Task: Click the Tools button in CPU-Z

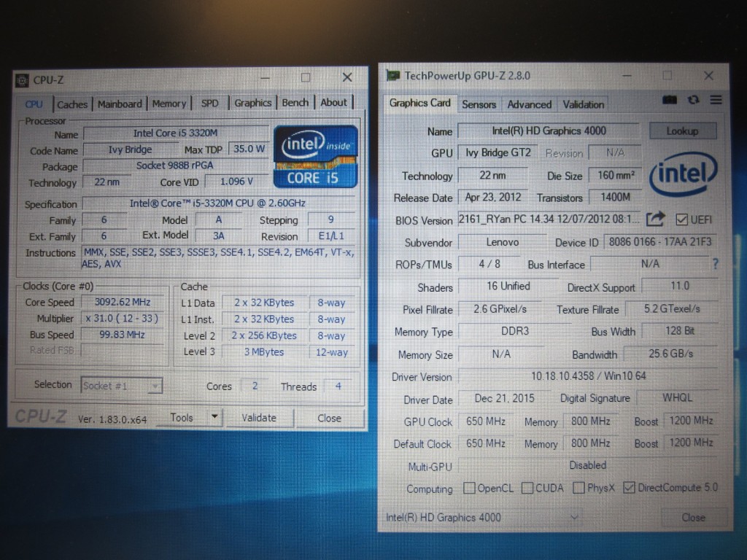Action: (182, 418)
